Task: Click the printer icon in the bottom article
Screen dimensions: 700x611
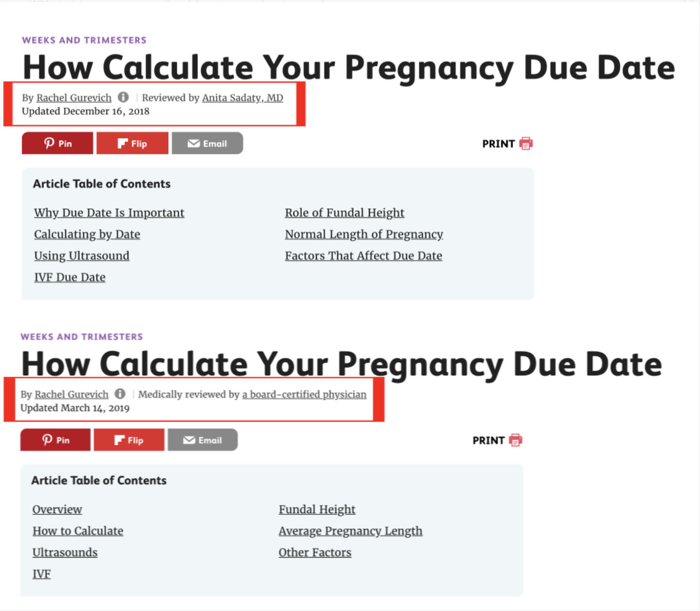Action: 515,440
